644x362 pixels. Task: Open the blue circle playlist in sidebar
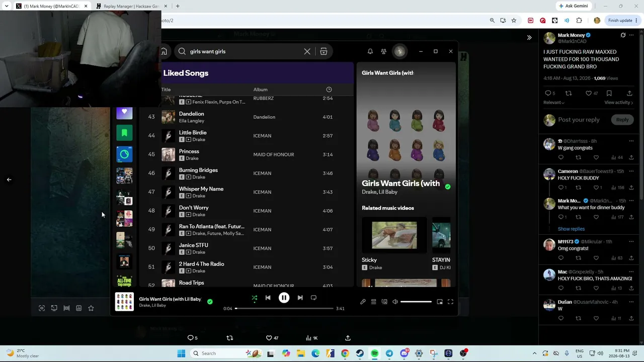(124, 154)
